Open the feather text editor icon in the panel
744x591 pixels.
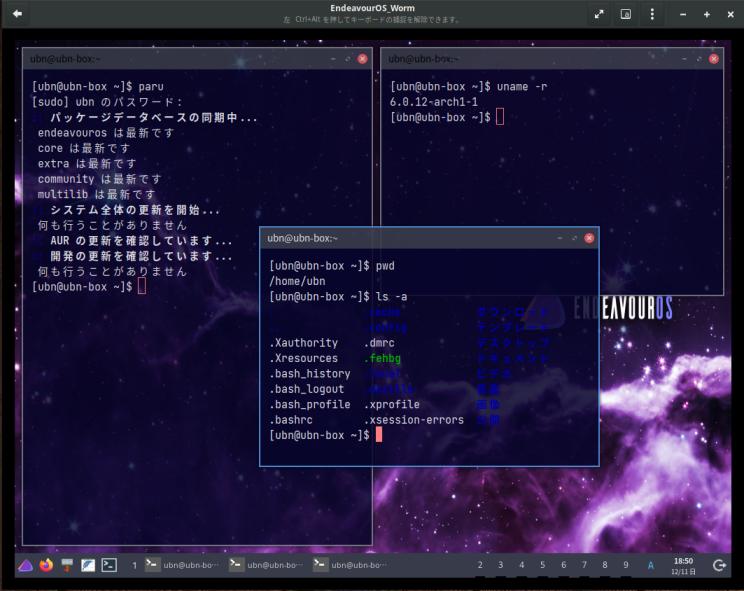(x=88, y=565)
